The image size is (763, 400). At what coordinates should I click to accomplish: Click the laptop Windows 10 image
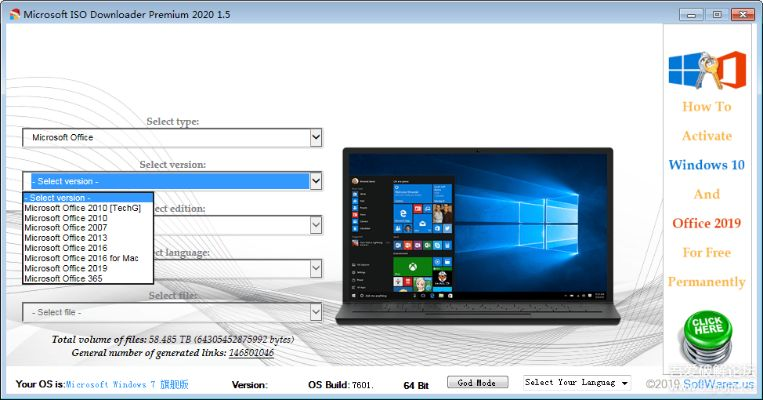pyautogui.click(x=477, y=236)
